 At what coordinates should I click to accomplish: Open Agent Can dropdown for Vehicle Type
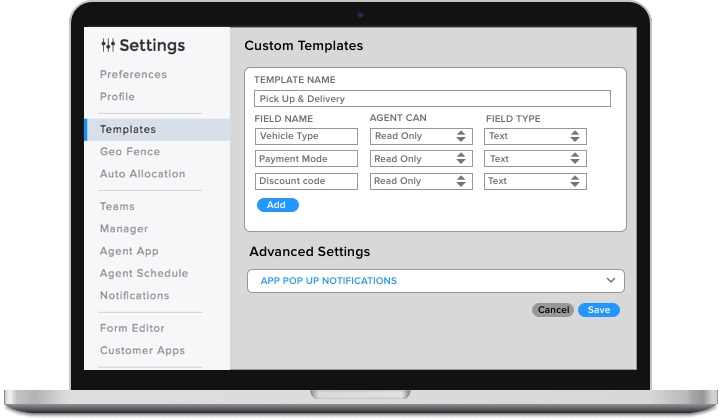coord(421,136)
